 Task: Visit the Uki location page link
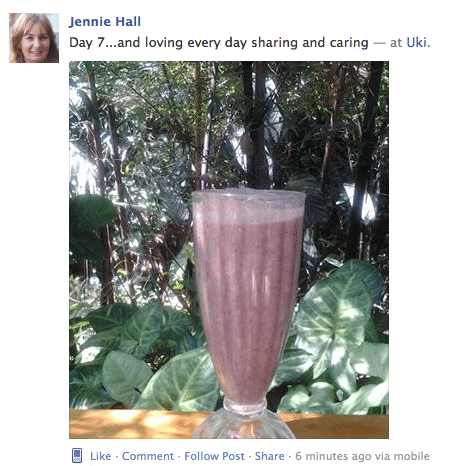(418, 43)
